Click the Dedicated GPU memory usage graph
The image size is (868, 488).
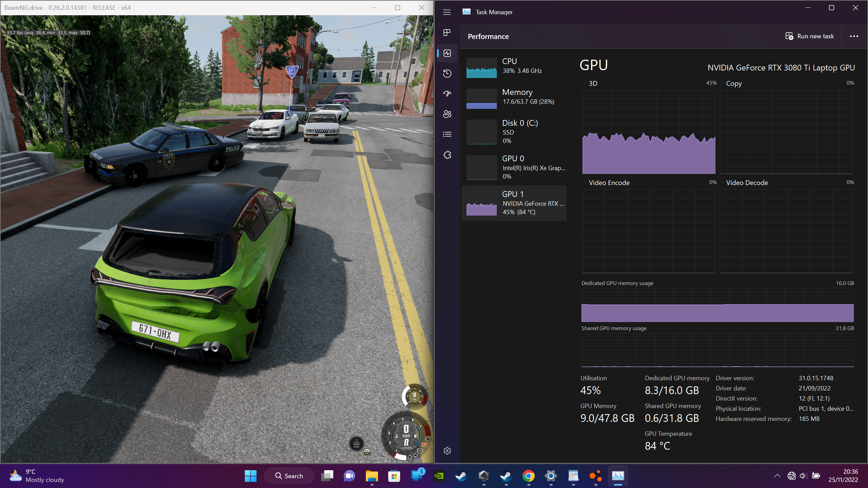coord(717,305)
